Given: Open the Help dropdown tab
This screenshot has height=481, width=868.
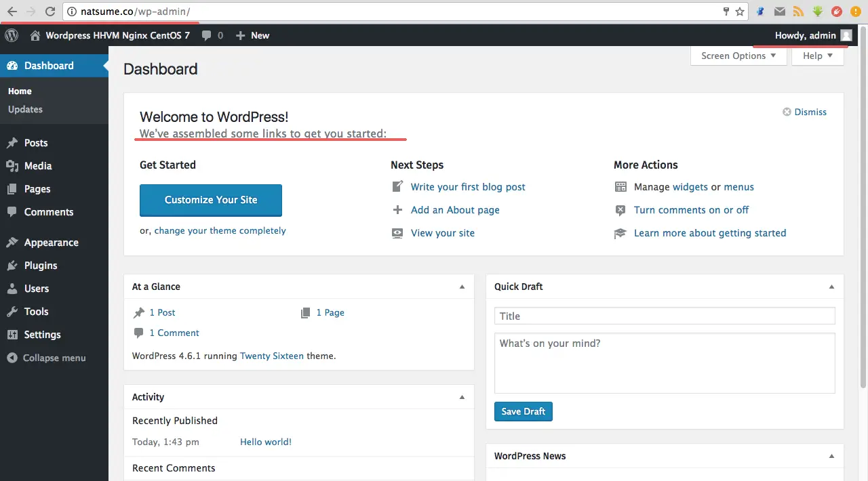Looking at the screenshot, I should tap(818, 56).
